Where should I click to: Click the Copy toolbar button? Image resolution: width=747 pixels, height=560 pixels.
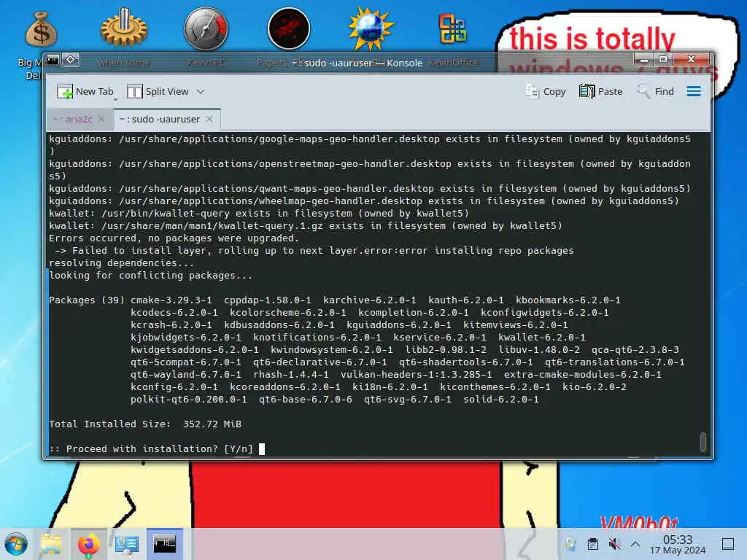(x=546, y=91)
